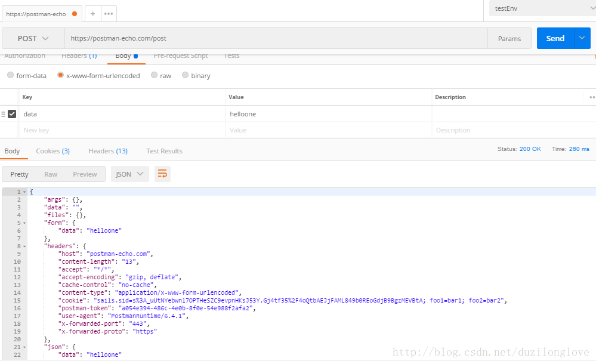Viewport: 596px width, 364px height.
Task: Open the POST method dropdown
Action: pos(33,38)
